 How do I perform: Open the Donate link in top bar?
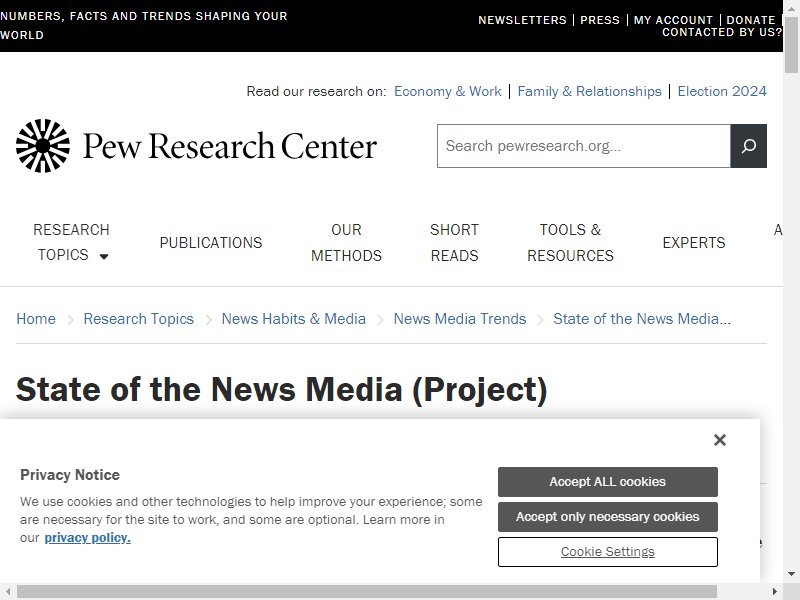click(x=751, y=20)
